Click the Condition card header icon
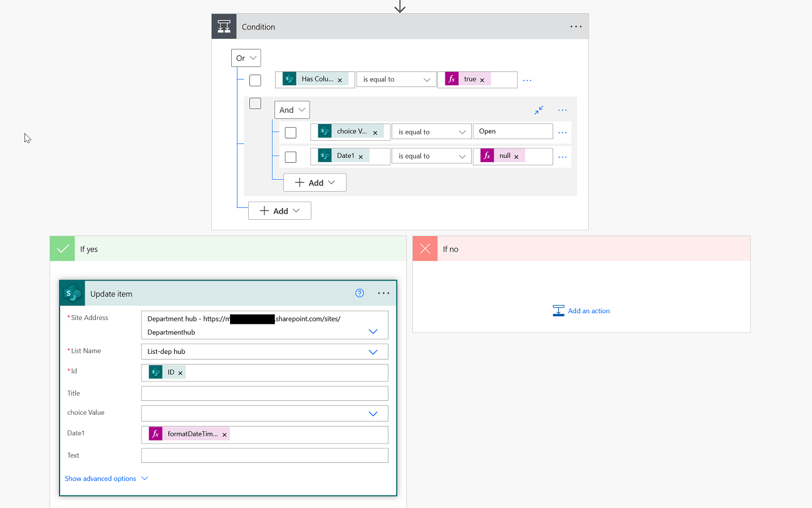 pyautogui.click(x=224, y=26)
